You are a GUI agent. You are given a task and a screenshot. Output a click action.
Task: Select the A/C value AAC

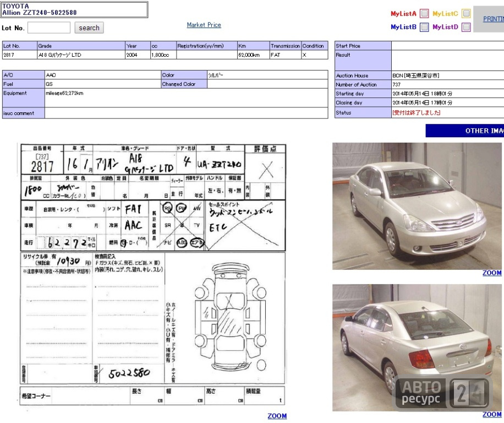(x=103, y=75)
